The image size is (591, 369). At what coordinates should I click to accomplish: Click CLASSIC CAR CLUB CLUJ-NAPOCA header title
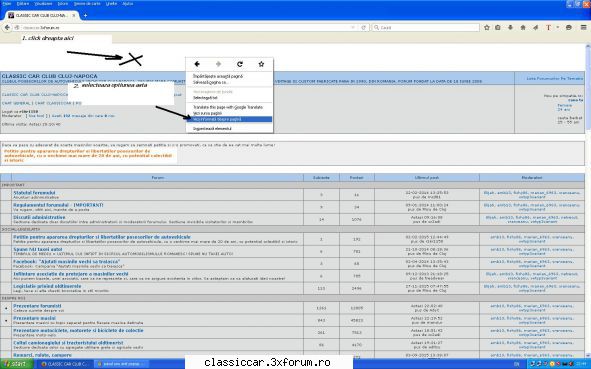[49, 76]
